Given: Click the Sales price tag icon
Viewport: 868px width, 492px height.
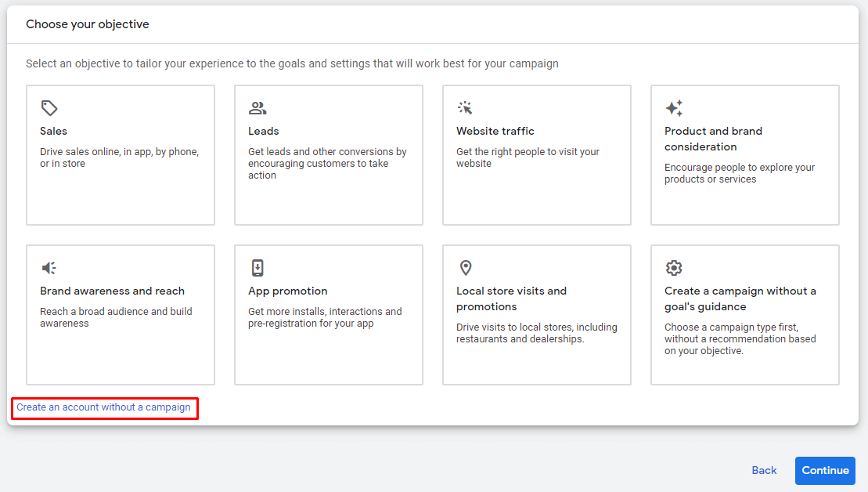Looking at the screenshot, I should pos(49,107).
